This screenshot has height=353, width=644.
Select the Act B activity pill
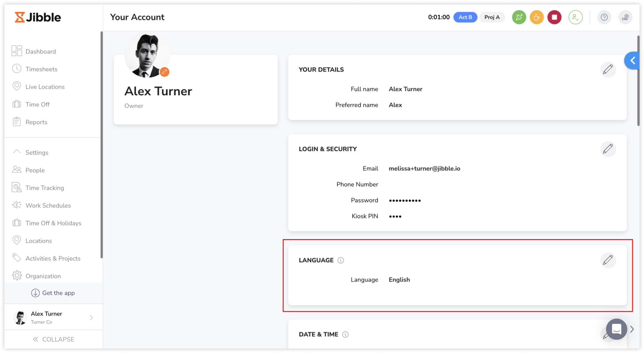coord(465,17)
